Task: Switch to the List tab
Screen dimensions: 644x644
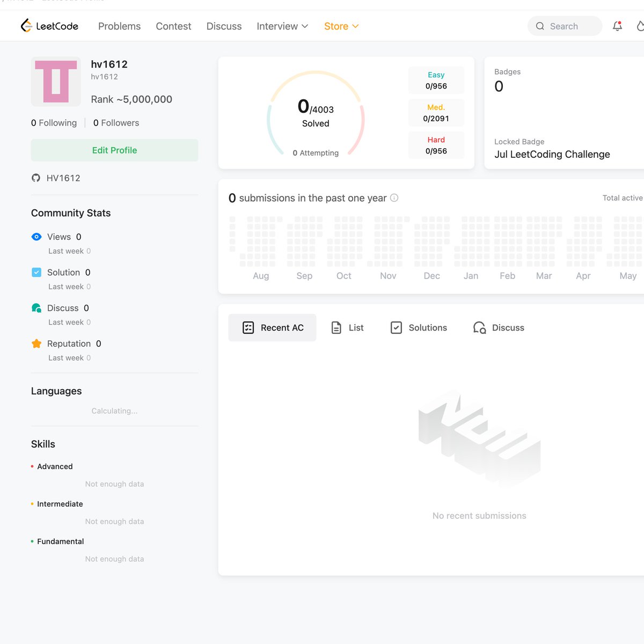Action: pyautogui.click(x=347, y=327)
